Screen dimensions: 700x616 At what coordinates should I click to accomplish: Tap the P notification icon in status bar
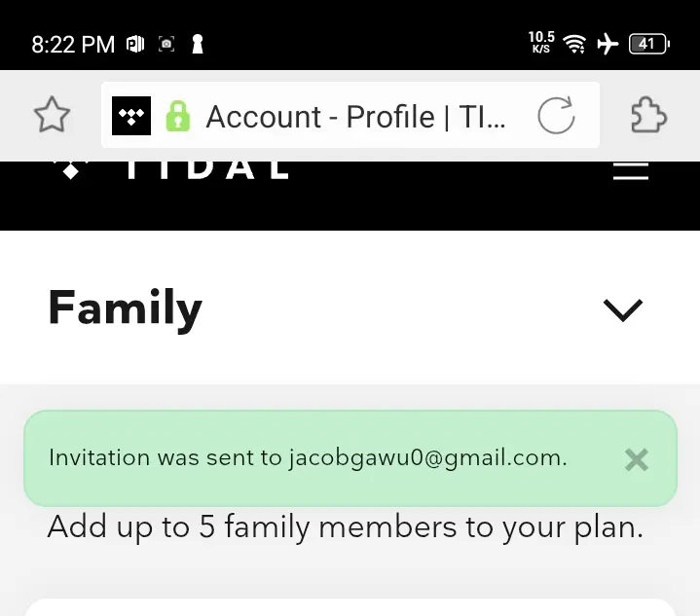[x=135, y=44]
